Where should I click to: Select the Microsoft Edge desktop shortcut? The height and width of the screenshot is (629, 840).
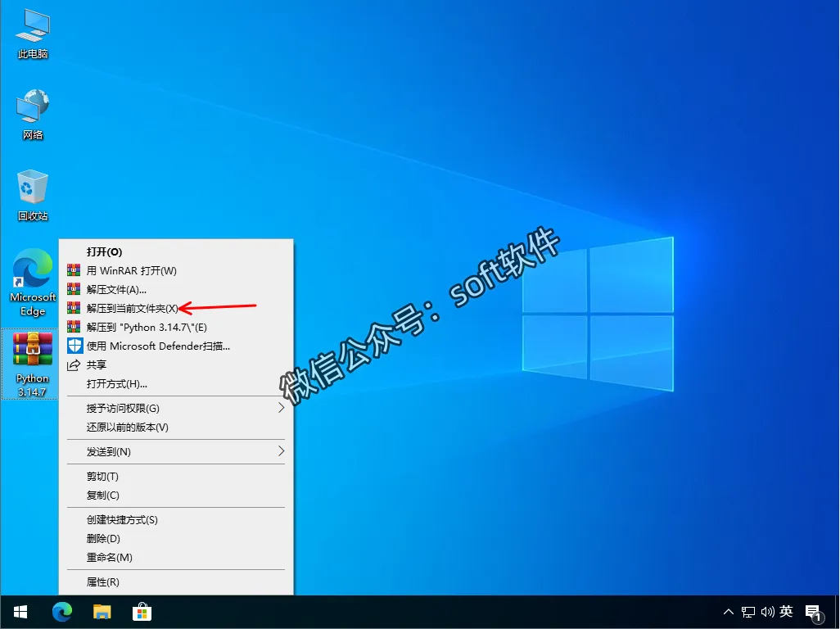point(33,283)
